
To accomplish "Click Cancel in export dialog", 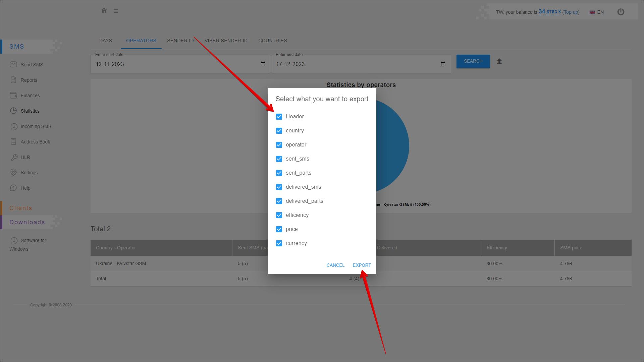I will pyautogui.click(x=335, y=265).
